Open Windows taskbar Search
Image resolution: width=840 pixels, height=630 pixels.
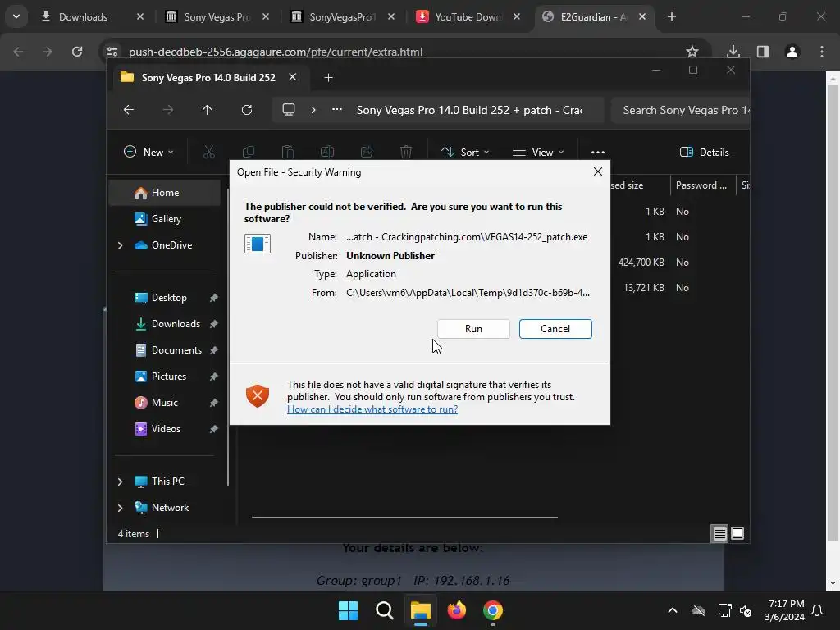385,610
